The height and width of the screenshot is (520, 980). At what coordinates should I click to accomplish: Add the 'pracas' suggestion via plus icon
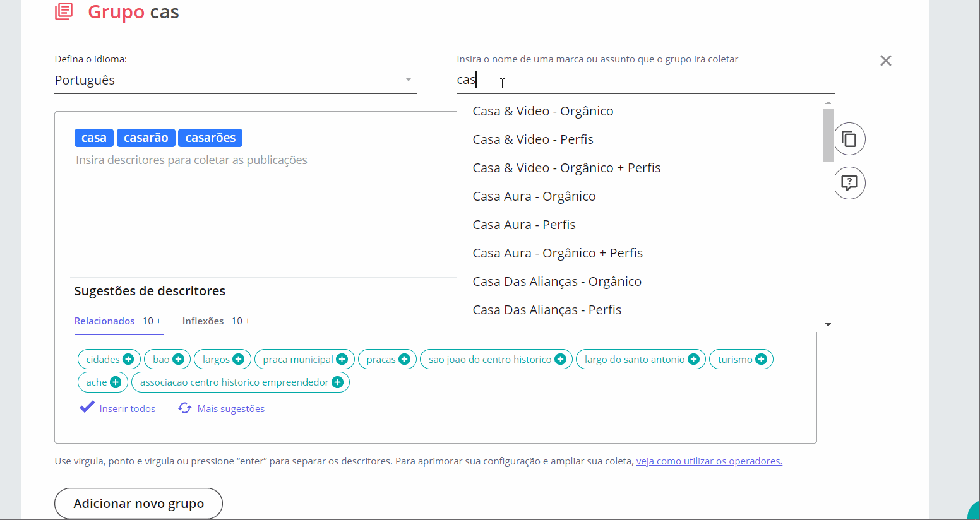coord(405,359)
